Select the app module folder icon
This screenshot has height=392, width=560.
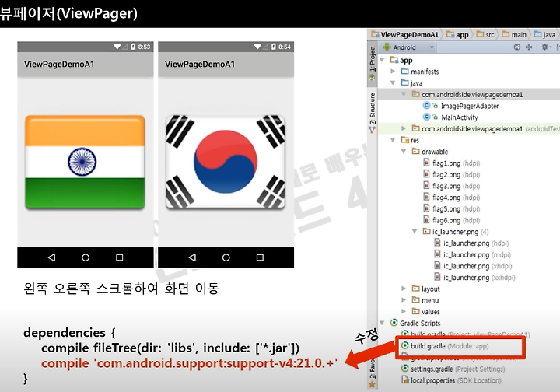pos(394,60)
